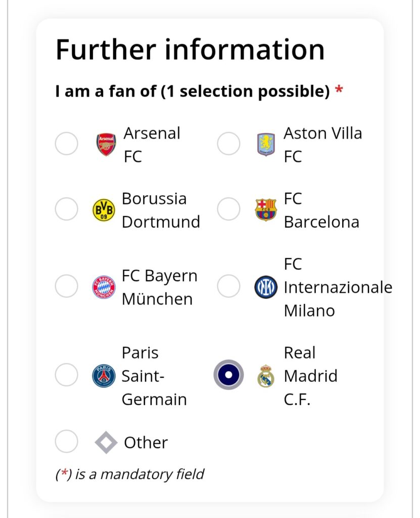Choose the FC Barcelona radio option
Image resolution: width=420 pixels, height=518 pixels.
pos(228,209)
